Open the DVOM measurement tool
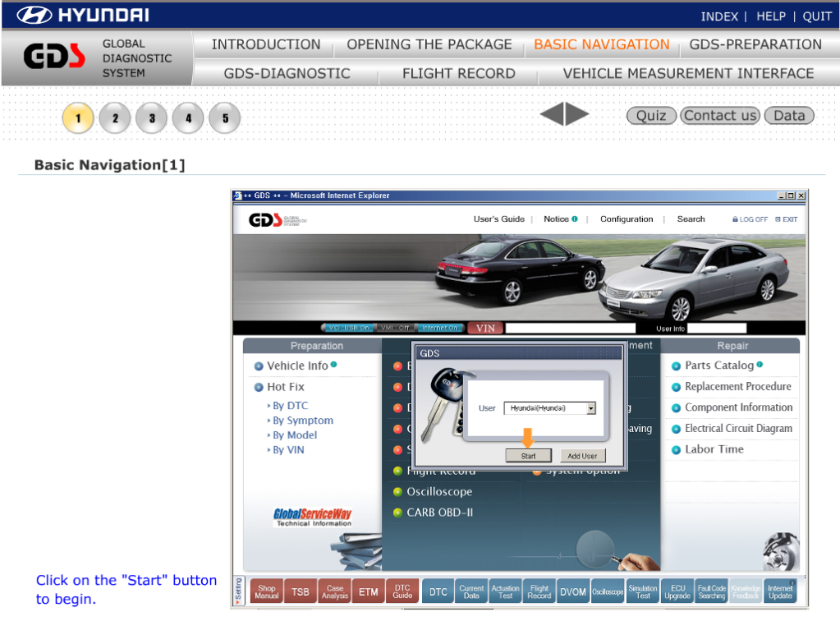Screen dimensions: 840x621 click(573, 591)
